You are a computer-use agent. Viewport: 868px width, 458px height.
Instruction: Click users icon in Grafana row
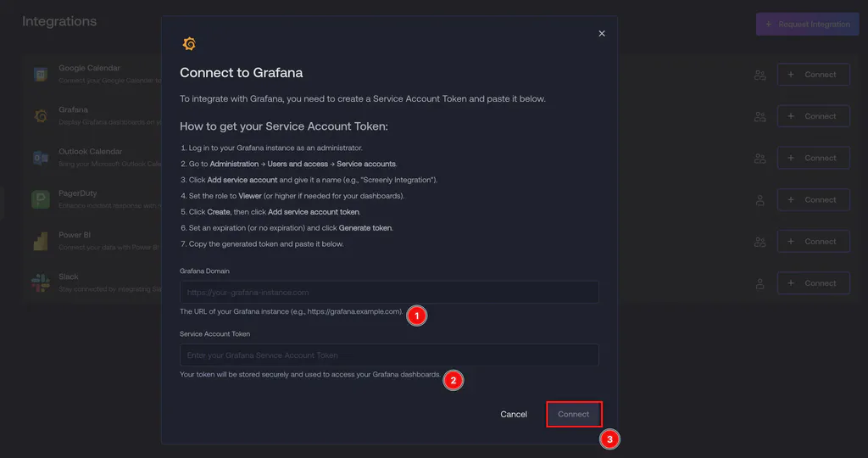[x=760, y=117]
